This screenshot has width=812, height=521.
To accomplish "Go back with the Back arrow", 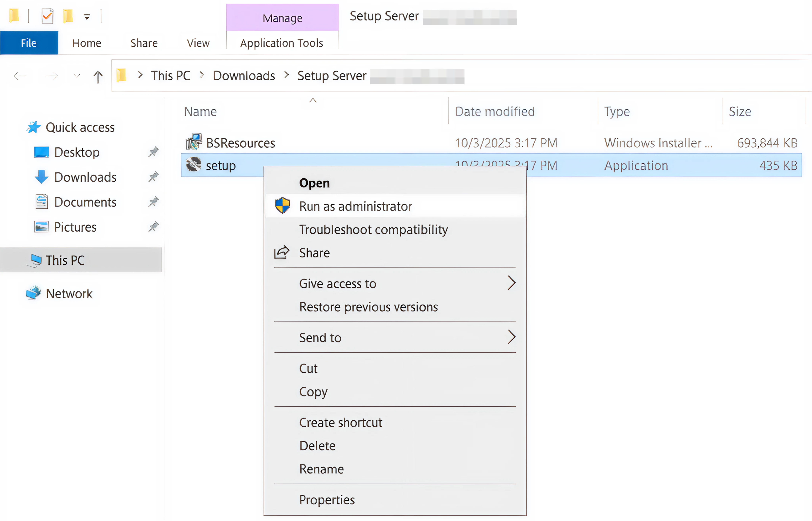I will click(20, 76).
